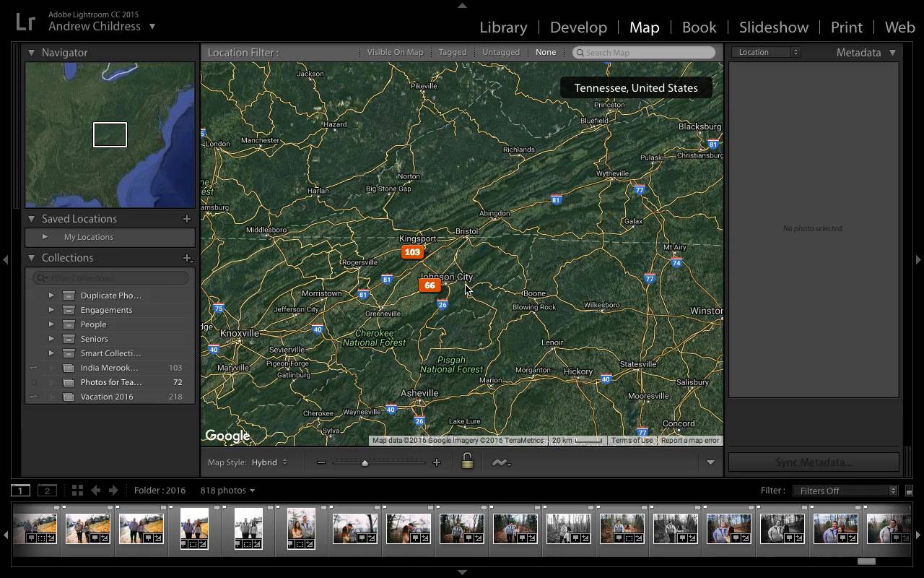The height and width of the screenshot is (578, 924).
Task: Click the filmstrip horizontal scrollbar thumb
Action: tap(866, 561)
